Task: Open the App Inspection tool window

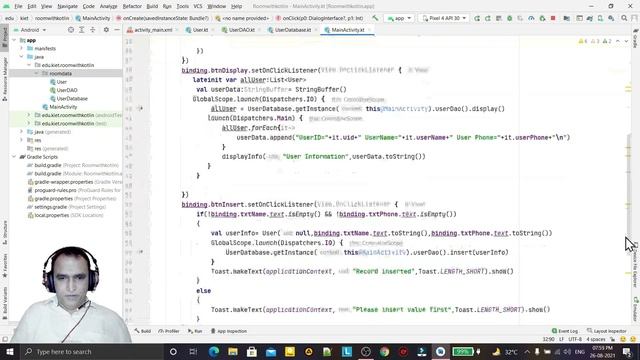Action: pos(229,331)
